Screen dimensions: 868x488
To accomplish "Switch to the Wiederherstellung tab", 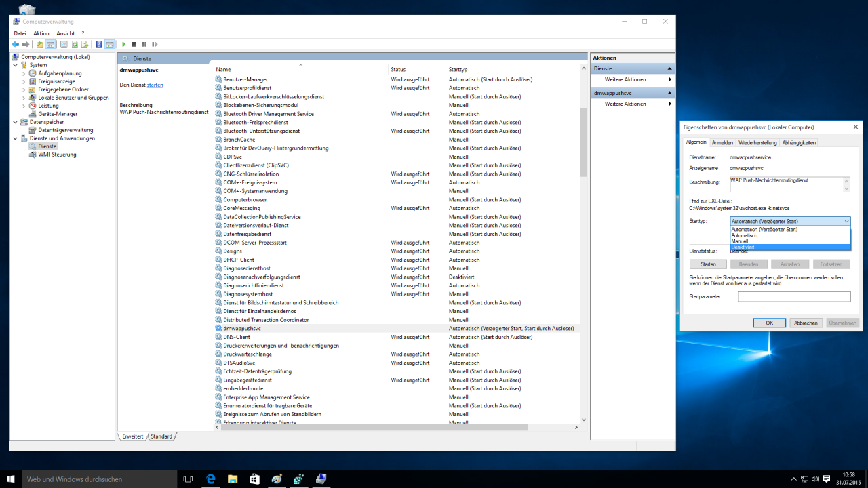I will coord(757,143).
